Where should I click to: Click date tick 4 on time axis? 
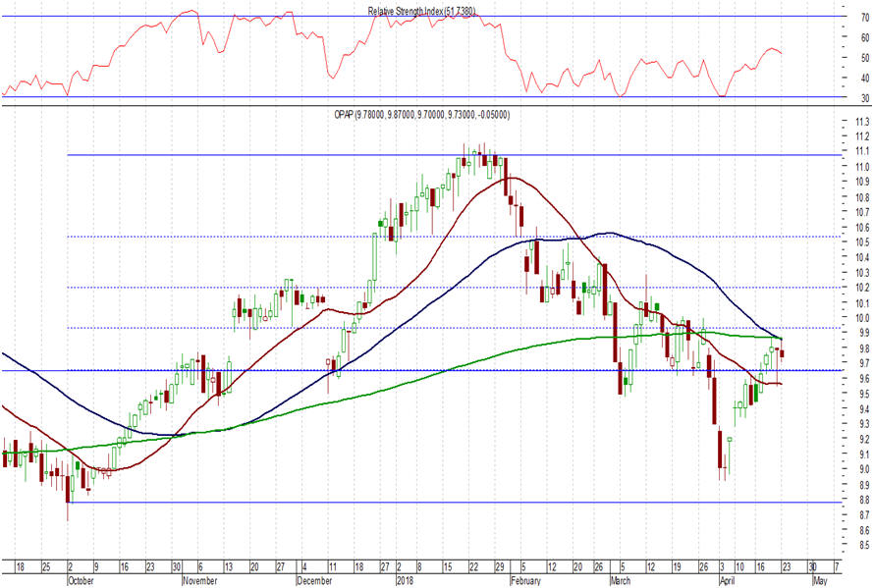(303, 567)
